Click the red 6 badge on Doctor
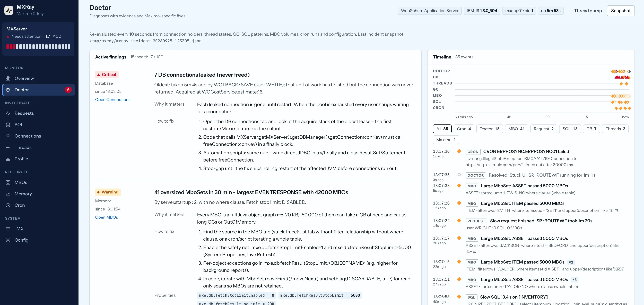644x305 pixels. (68, 90)
